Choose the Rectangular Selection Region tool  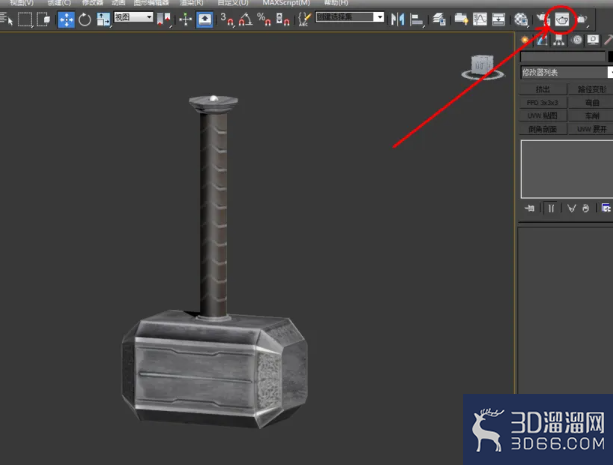[25, 19]
